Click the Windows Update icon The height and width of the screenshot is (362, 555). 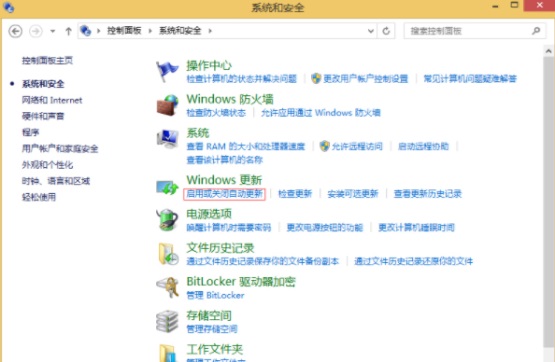point(167,187)
